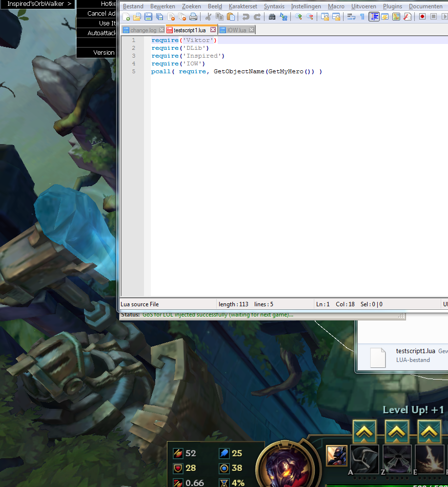448x487 pixels.
Task: Close the IOW.lua tab
Action: coord(252,30)
